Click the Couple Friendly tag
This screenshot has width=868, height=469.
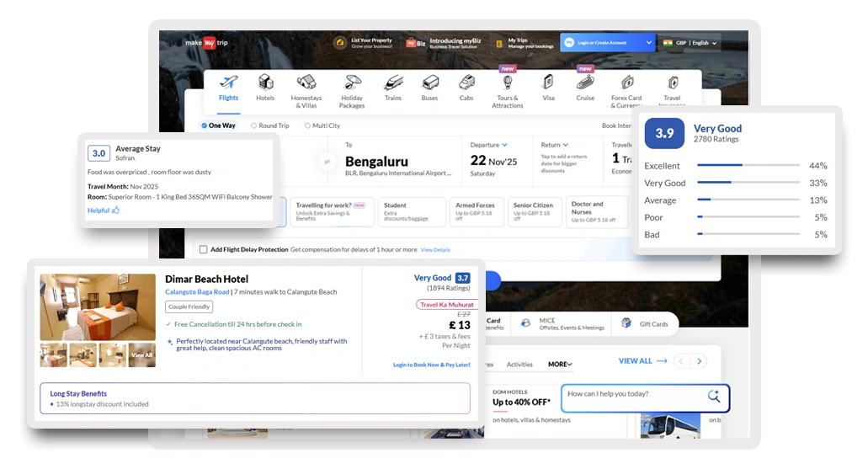click(x=189, y=306)
